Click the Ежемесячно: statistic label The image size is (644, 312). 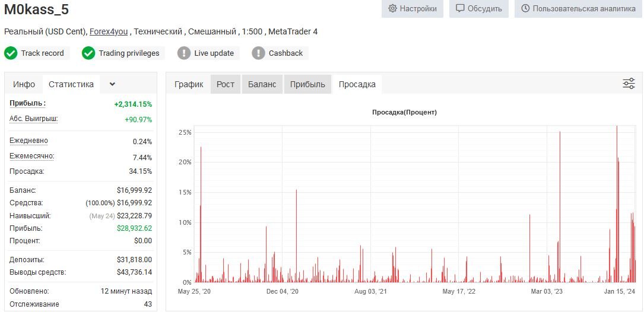tap(31, 156)
